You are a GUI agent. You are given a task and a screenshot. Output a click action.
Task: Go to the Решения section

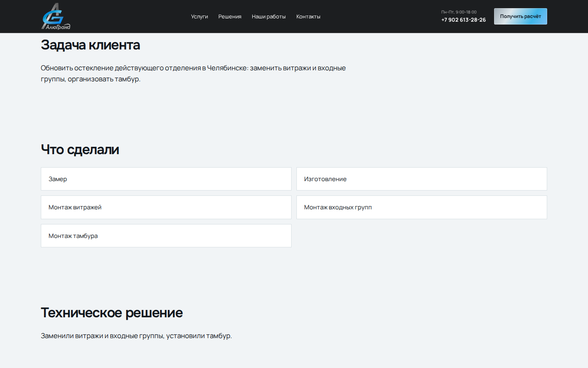pyautogui.click(x=229, y=17)
